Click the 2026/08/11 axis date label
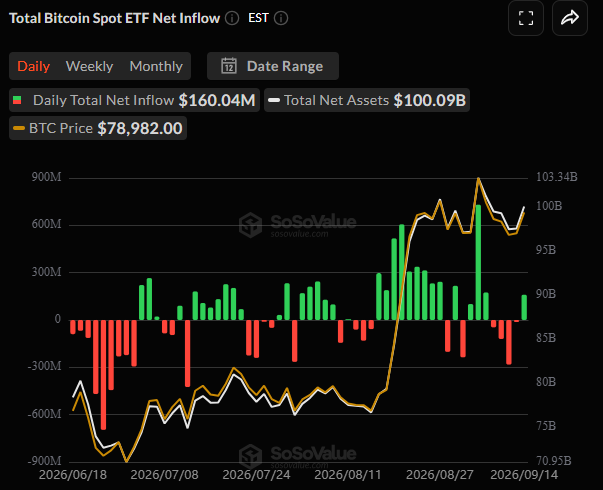Image resolution: width=603 pixels, height=490 pixels. [x=348, y=475]
